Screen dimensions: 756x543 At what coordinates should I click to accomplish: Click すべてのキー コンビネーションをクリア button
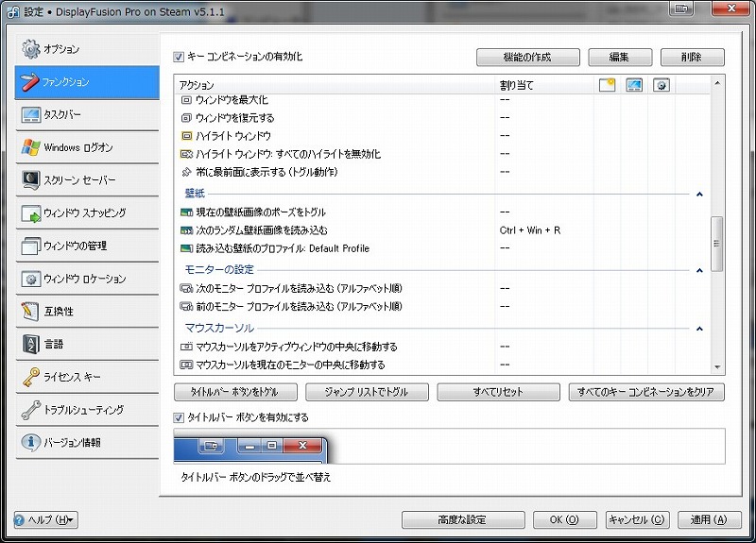tap(646, 392)
